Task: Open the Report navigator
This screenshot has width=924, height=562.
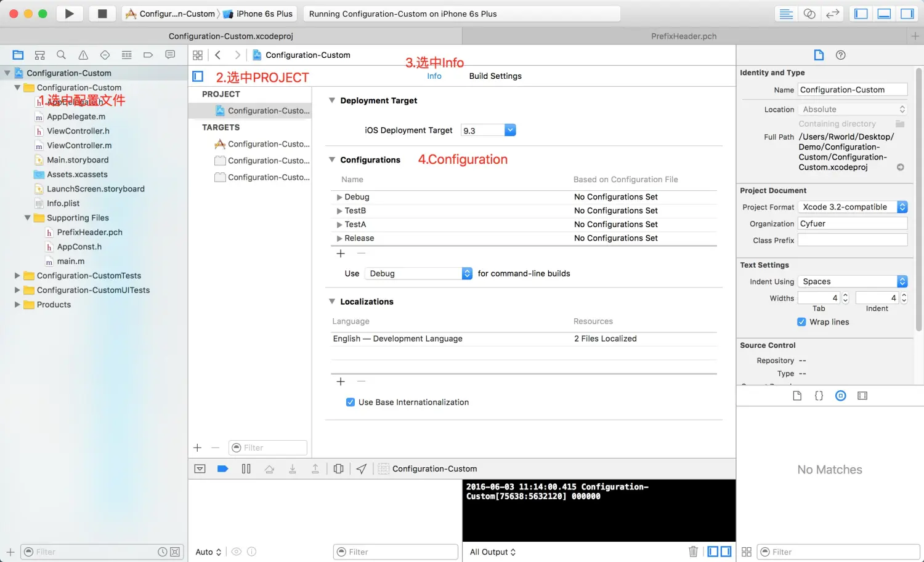Action: click(x=170, y=55)
